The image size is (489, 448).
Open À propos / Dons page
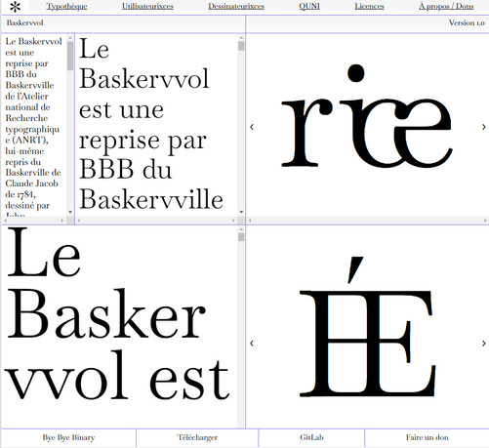(446, 6)
